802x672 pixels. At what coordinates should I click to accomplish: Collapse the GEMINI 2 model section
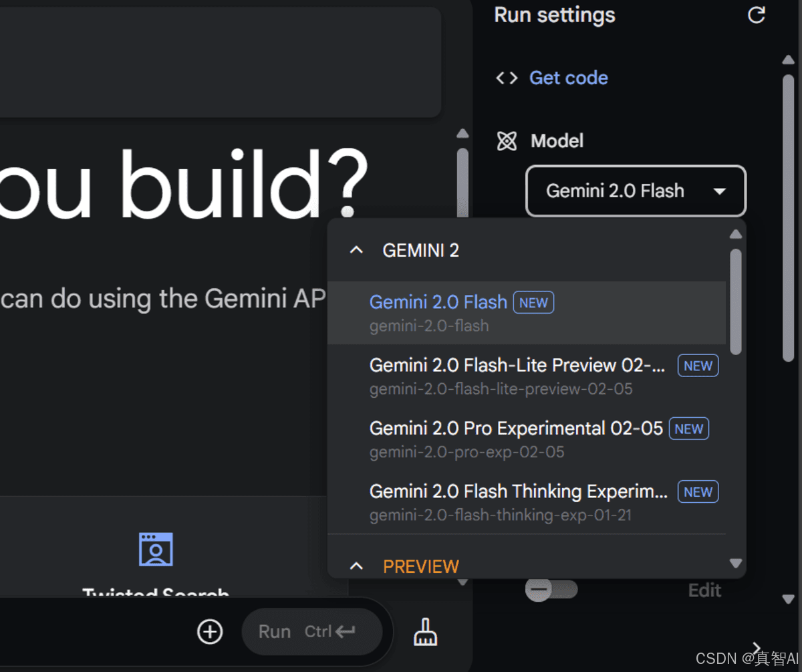point(356,249)
